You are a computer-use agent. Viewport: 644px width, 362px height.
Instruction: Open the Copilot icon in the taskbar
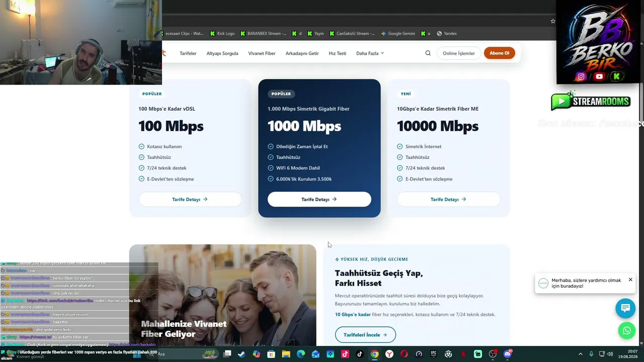[x=257, y=354]
